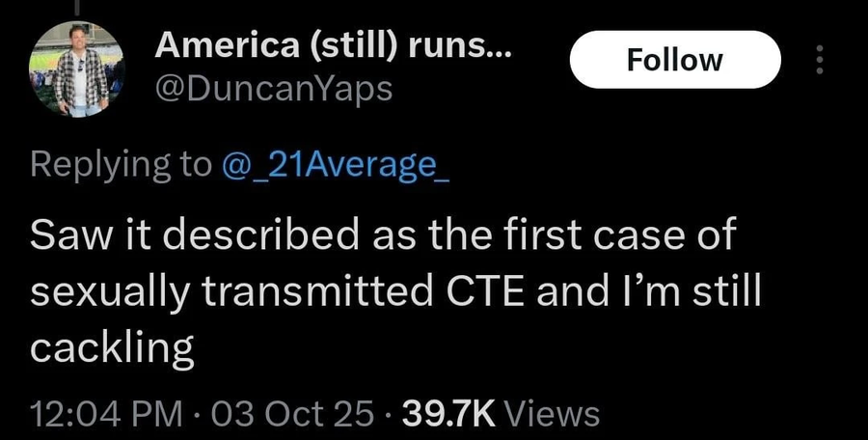Viewport: 868px width, 440px height.
Task: Click the "Views" label
Action: point(553,414)
